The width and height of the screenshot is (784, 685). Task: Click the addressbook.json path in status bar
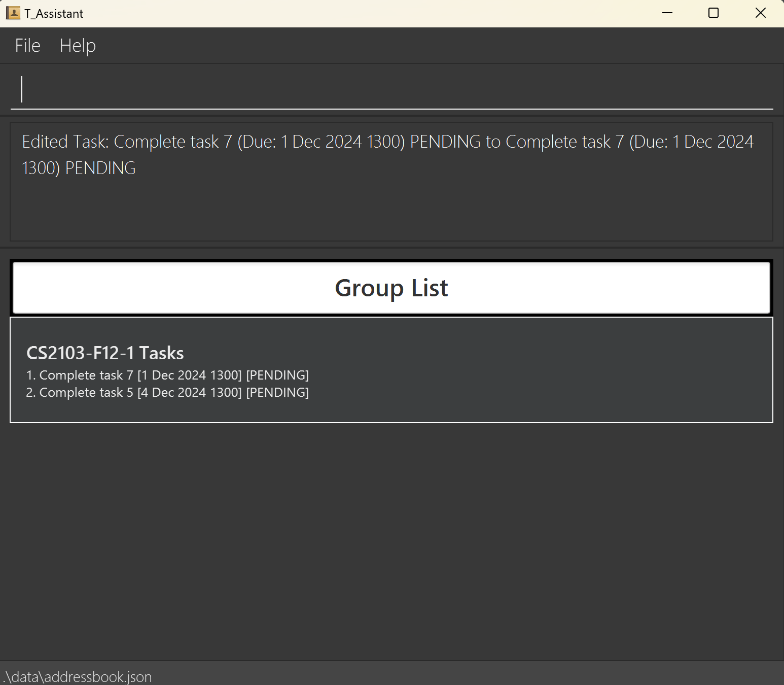78,677
